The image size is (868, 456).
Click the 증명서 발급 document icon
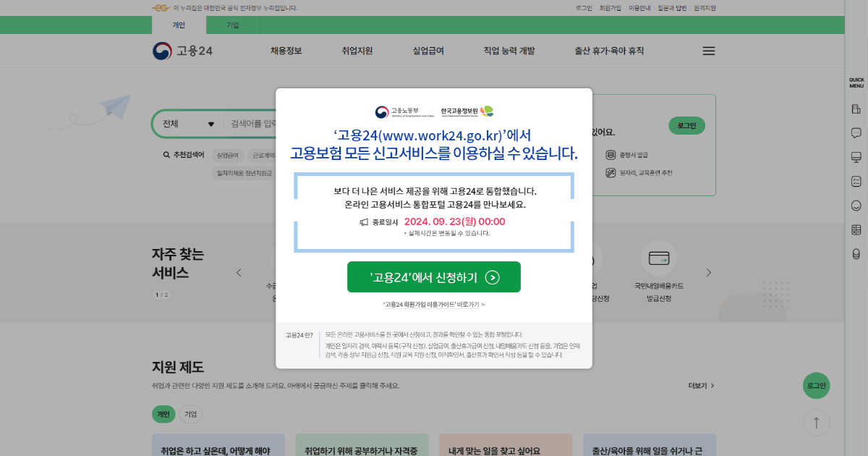pyautogui.click(x=611, y=155)
